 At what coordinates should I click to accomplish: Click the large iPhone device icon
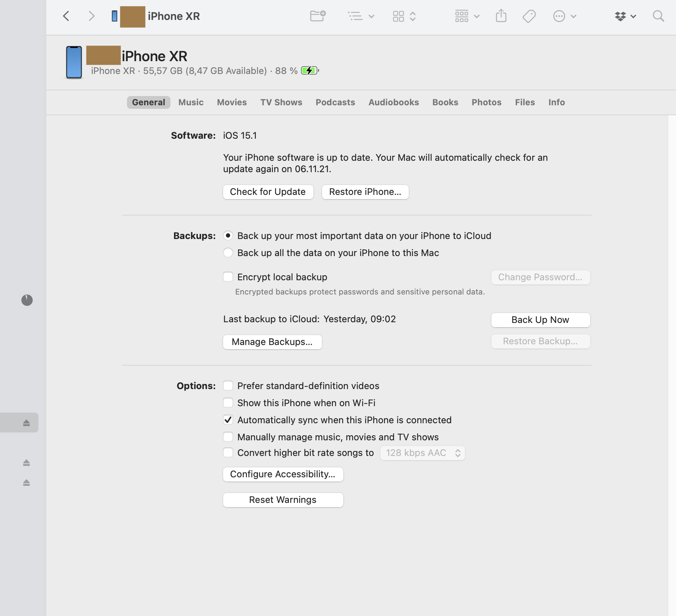coord(74,62)
